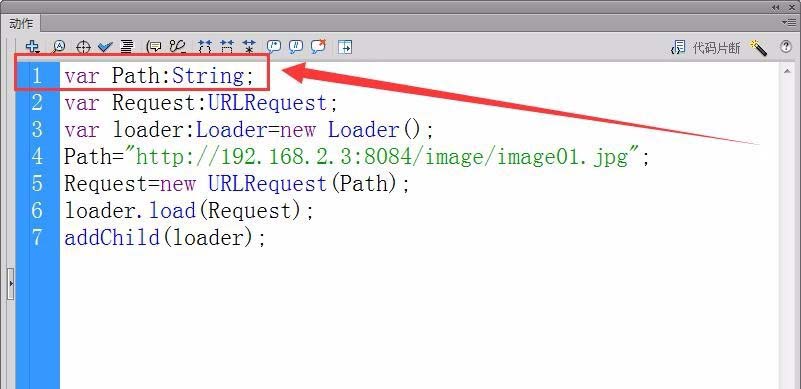Click line number 7 in gutter
The image size is (801, 389).
pos(37,238)
